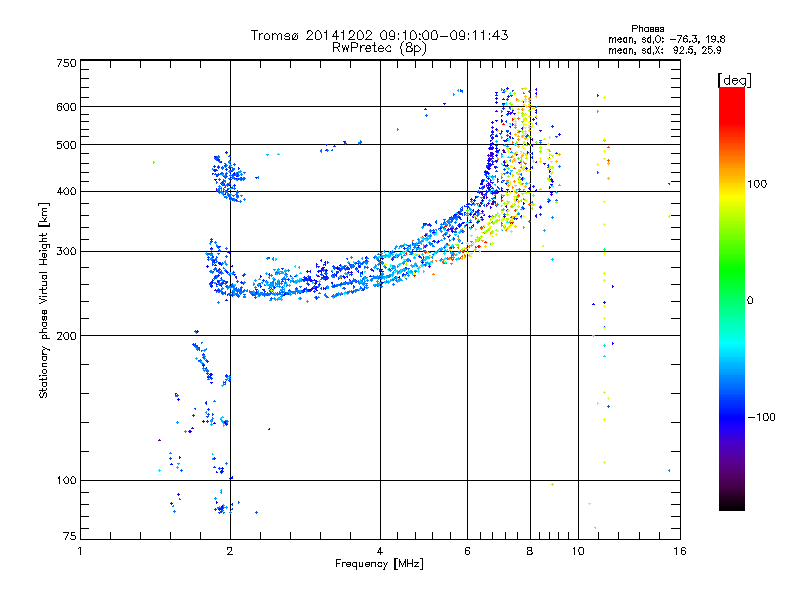Viewport: 800px width, 600px height.
Task: Click the y-axis tick label "75"
Action: click(70, 536)
